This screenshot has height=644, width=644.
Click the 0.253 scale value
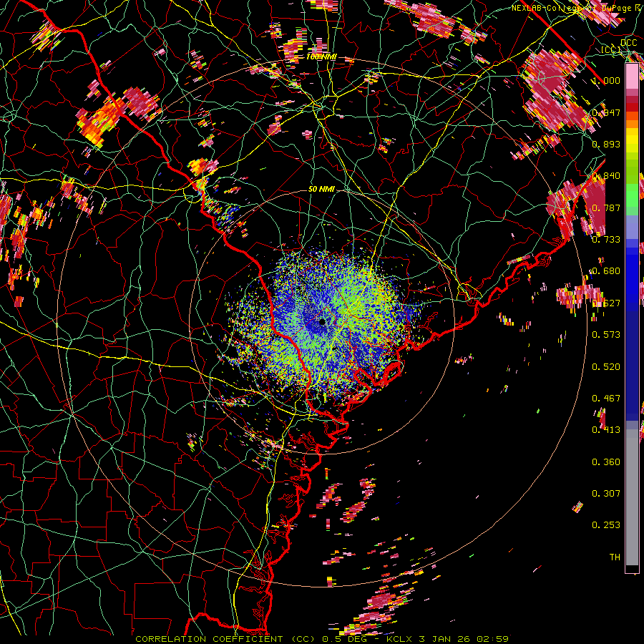click(x=606, y=525)
